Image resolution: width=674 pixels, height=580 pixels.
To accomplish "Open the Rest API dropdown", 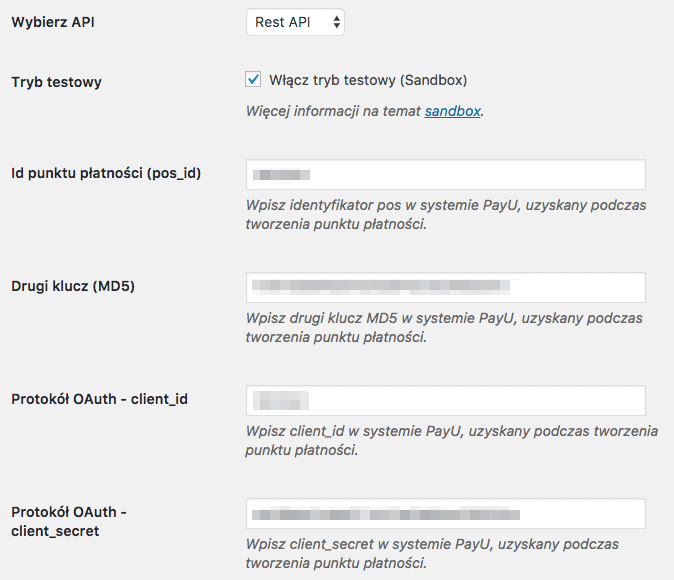I will click(295, 22).
